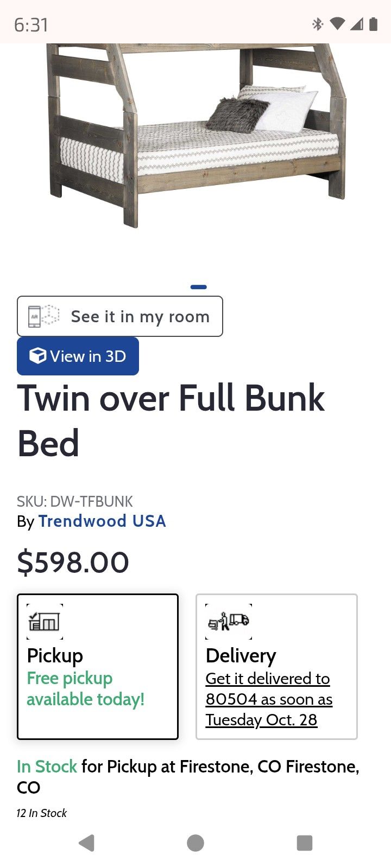
Task: Tap the store pickup icon
Action: 45,622
